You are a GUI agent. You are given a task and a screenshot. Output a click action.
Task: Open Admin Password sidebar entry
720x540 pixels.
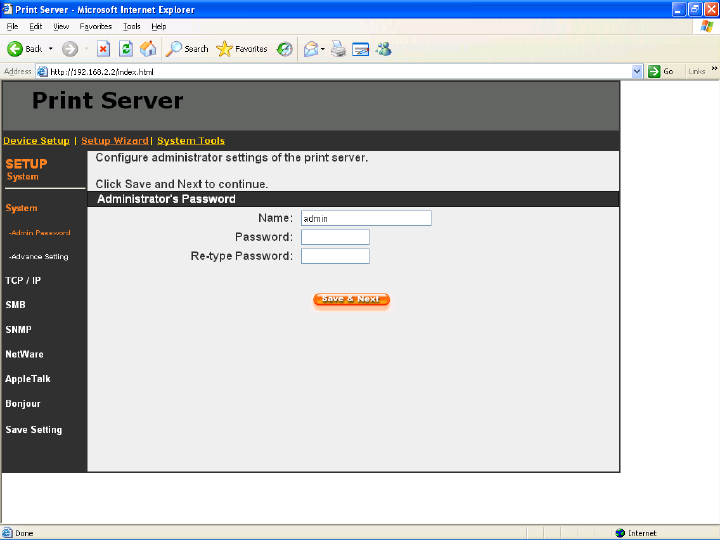[x=39, y=233]
